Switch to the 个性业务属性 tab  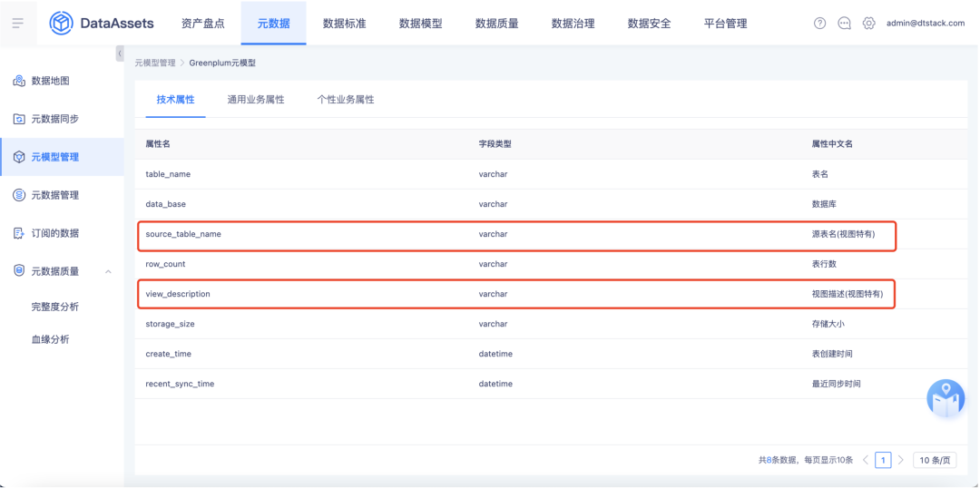click(x=346, y=100)
